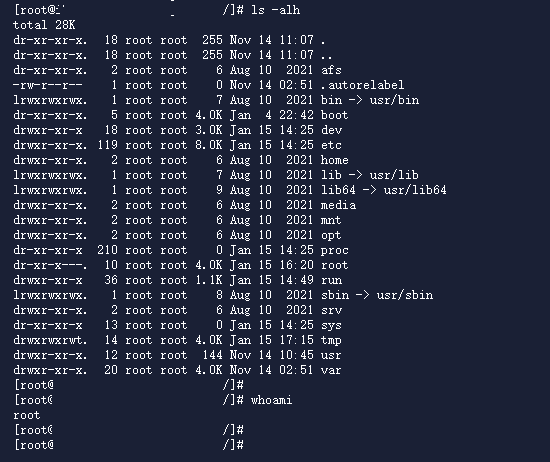Click the 'total 28K' output line
550x462 pixels.
(x=44, y=25)
